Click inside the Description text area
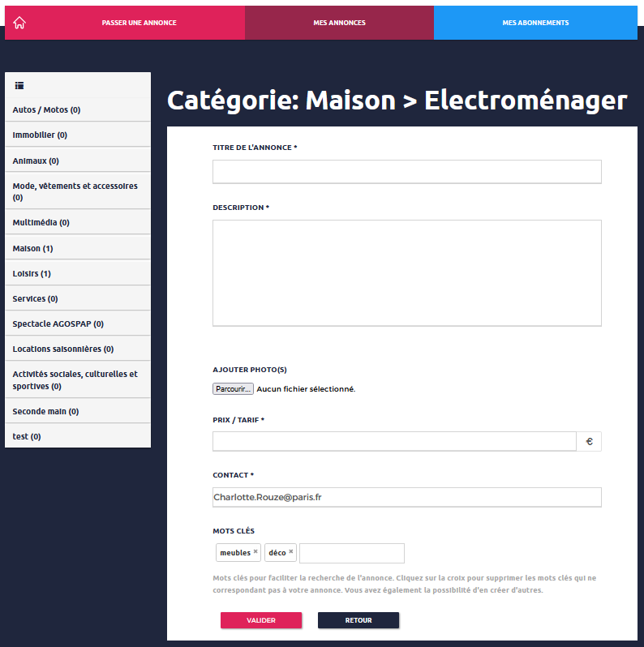 tap(406, 272)
